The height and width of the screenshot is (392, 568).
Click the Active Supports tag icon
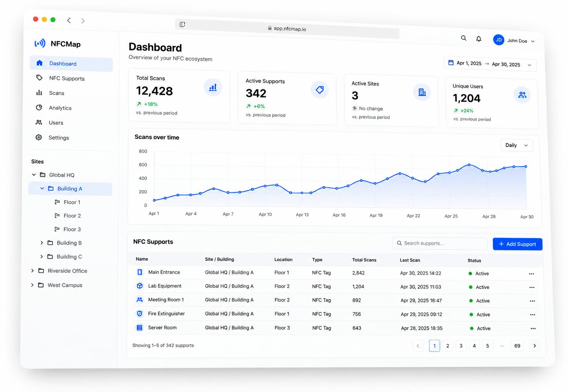[x=320, y=90]
